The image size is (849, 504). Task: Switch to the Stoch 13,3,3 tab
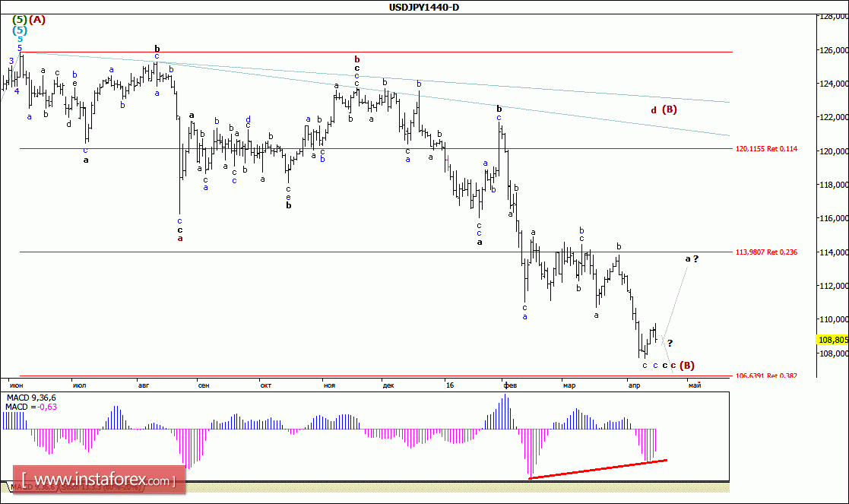pos(101,487)
